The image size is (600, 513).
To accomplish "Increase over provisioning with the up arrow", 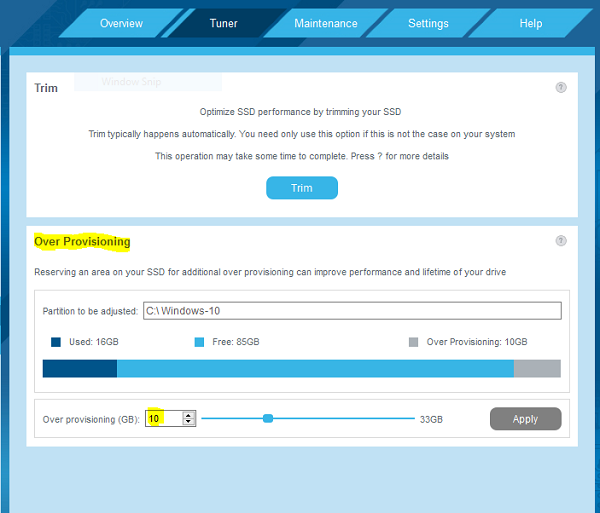I will pos(188,415).
